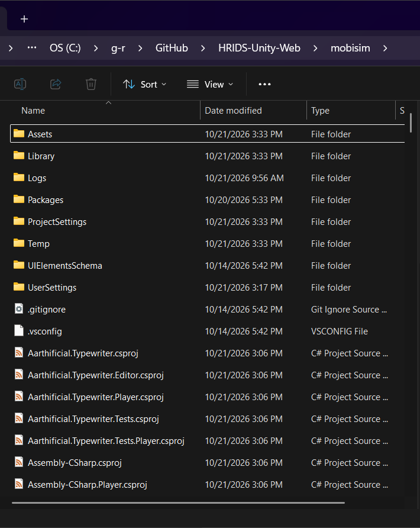Click the Delete trash can icon
Image resolution: width=420 pixels, height=528 pixels.
point(91,84)
